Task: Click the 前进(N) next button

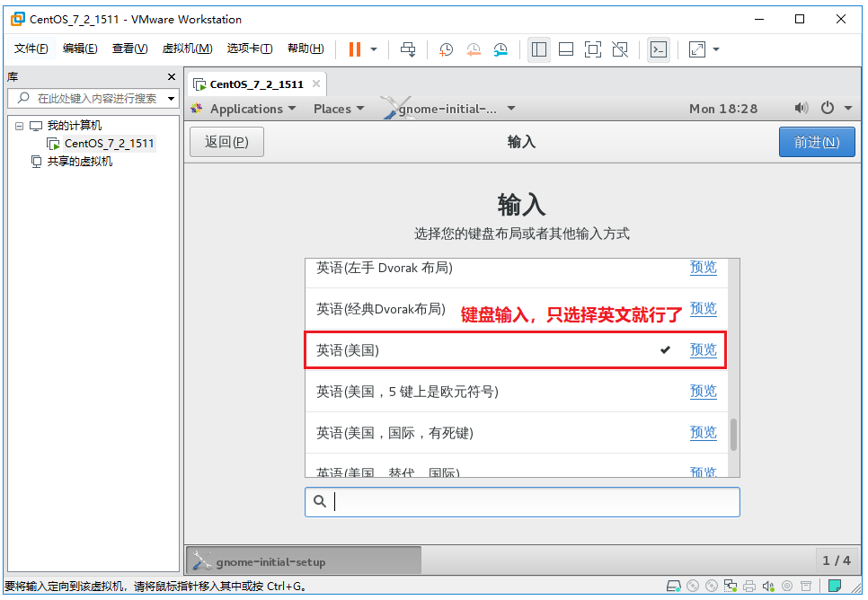Action: pyautogui.click(x=817, y=142)
